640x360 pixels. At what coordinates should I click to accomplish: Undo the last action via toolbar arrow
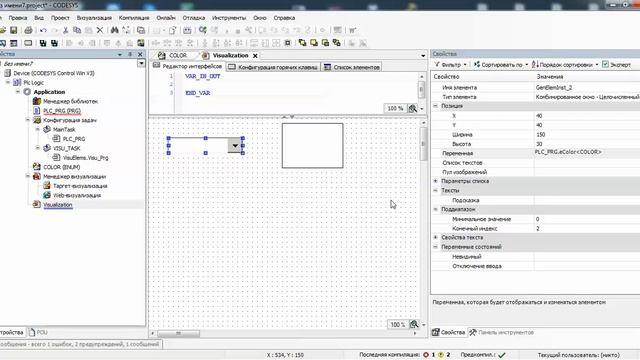point(43,30)
